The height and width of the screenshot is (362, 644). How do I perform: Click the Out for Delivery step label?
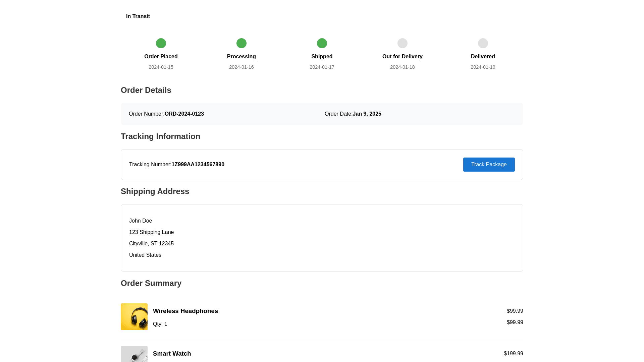pos(402,57)
